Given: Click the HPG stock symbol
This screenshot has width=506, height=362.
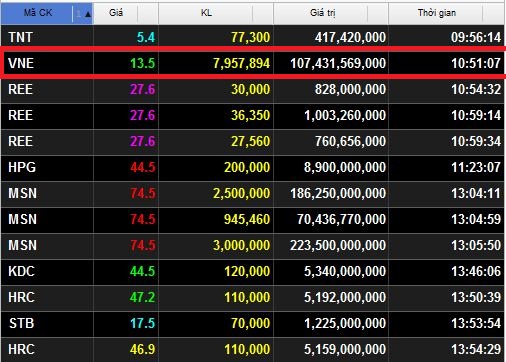Looking at the screenshot, I should (x=22, y=167).
